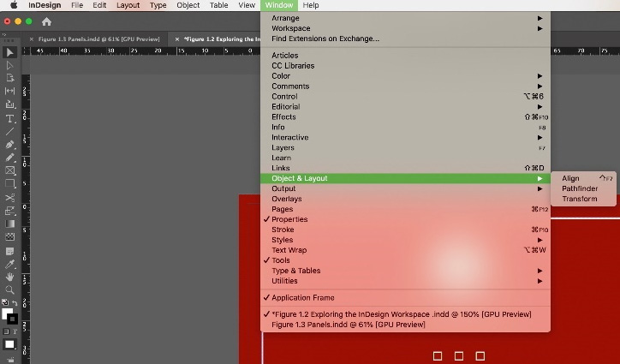Screen dimensions: 620x364
Task: Expand the Arrange submenu
Action: click(x=405, y=18)
